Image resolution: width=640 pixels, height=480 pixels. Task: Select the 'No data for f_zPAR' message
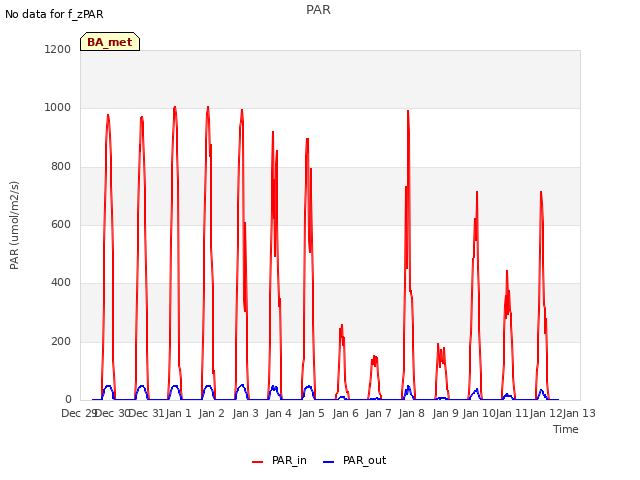[x=54, y=14]
